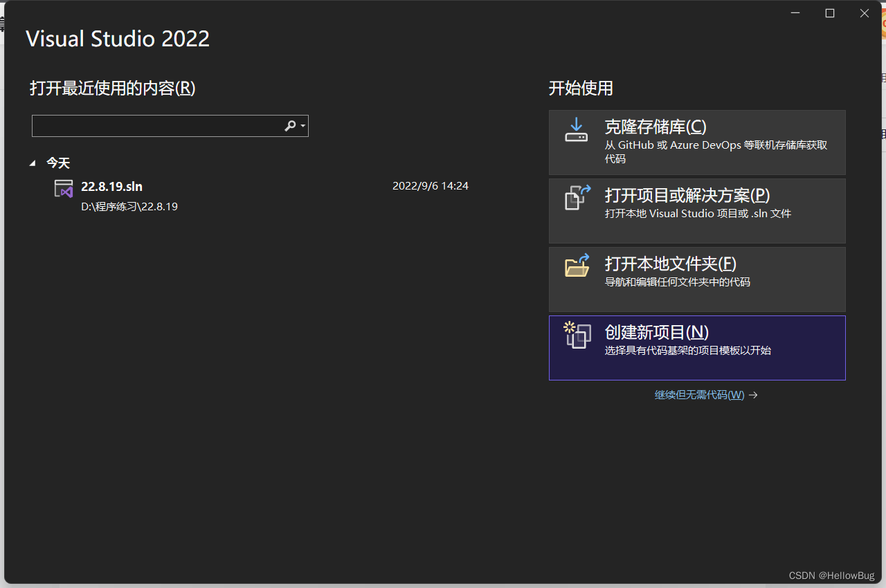
Task: Choose 打开项目或解决方案(P) option
Action: pyautogui.click(x=697, y=211)
